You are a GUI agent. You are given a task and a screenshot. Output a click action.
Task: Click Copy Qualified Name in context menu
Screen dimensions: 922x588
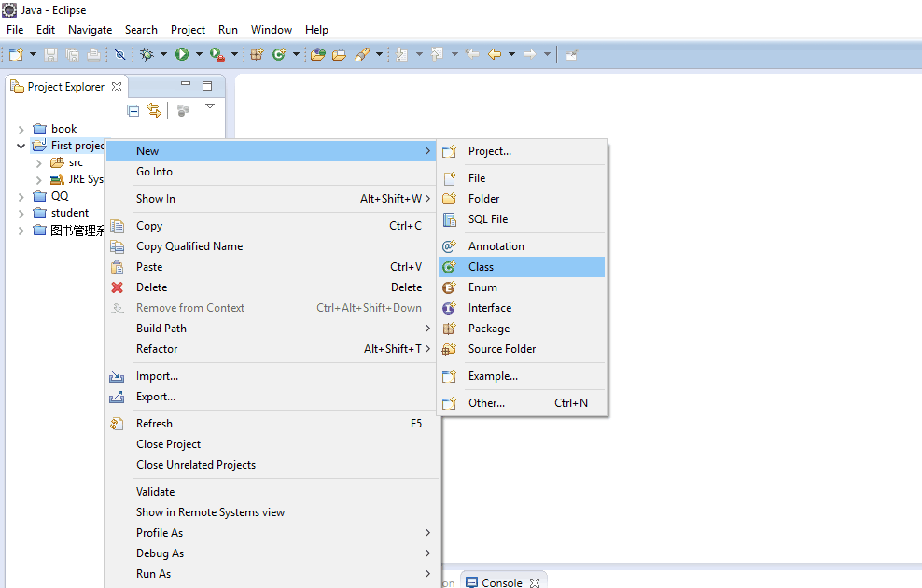pyautogui.click(x=271, y=246)
